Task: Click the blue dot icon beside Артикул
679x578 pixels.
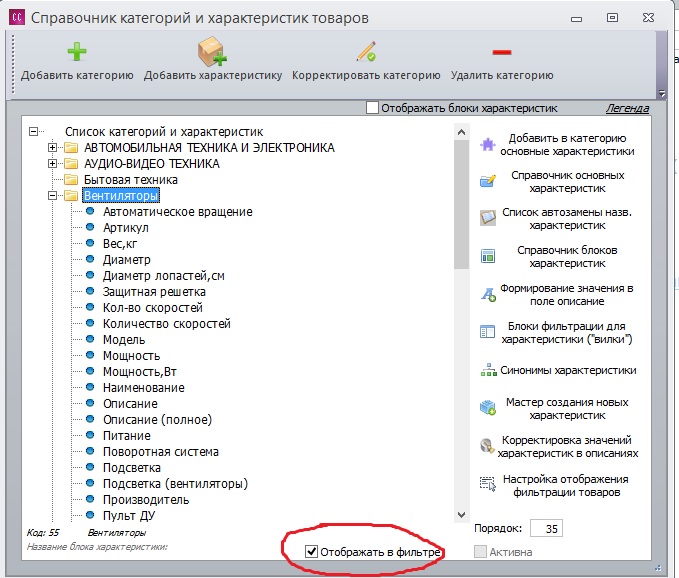Action: tap(90, 227)
